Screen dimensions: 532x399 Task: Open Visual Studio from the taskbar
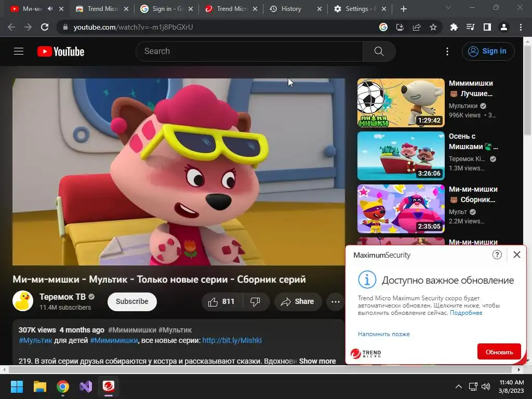(86, 387)
